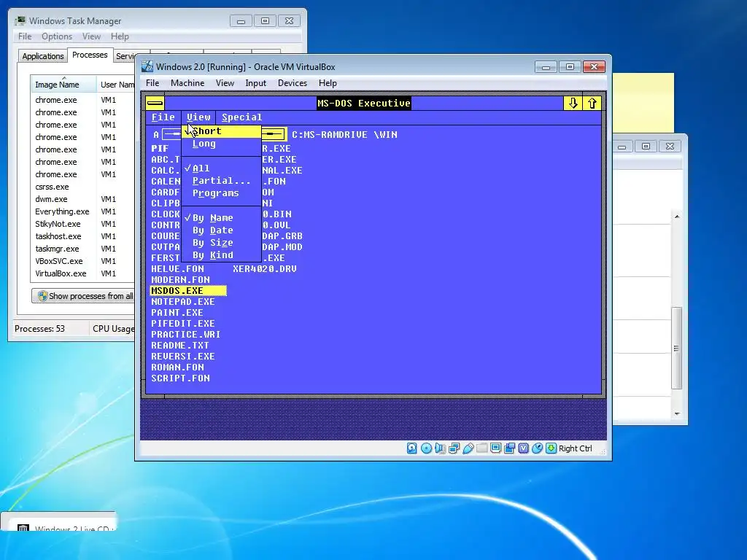Sort by User Name column header
The image size is (747, 560).
[116, 85]
